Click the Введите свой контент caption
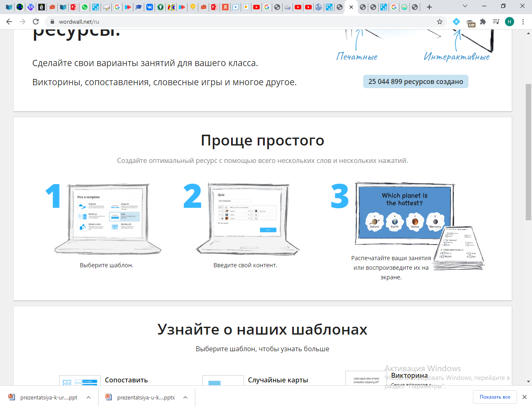 pos(245,265)
